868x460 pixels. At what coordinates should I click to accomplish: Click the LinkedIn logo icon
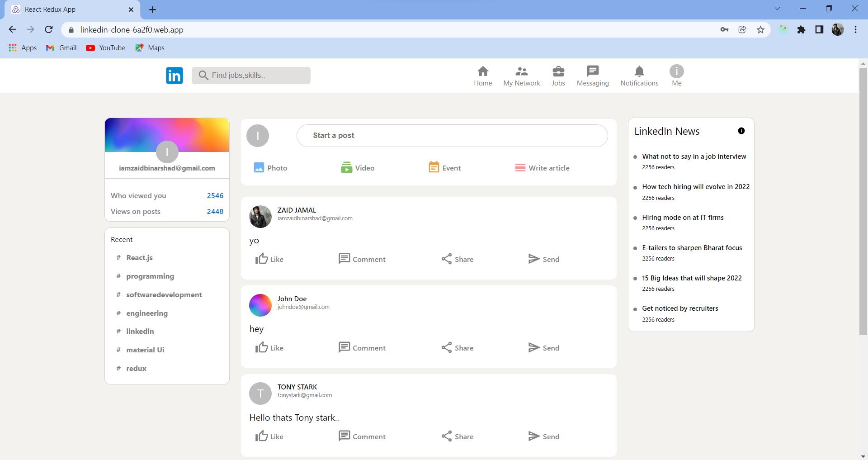point(175,76)
